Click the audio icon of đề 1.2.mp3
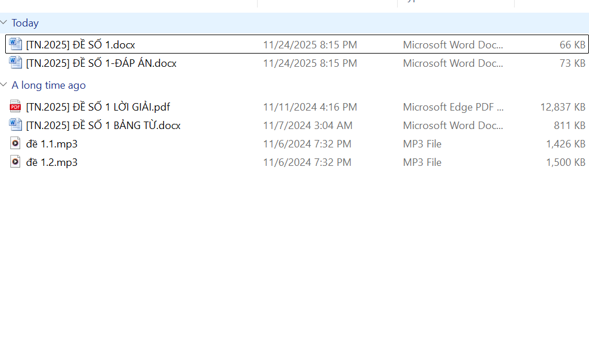This screenshot has height=364, width=589. coord(16,162)
